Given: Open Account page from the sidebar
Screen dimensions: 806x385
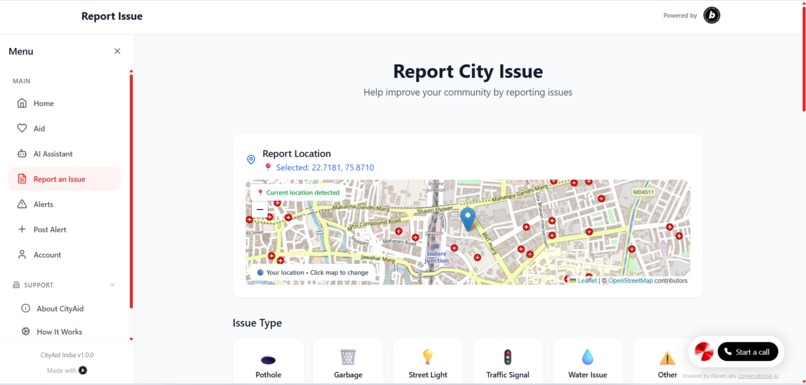Looking at the screenshot, I should tap(64, 254).
